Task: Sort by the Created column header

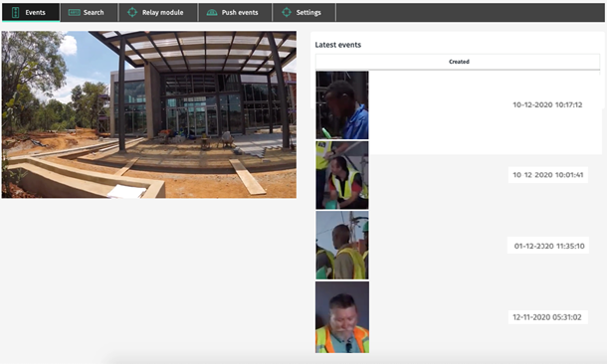Action: tap(459, 62)
